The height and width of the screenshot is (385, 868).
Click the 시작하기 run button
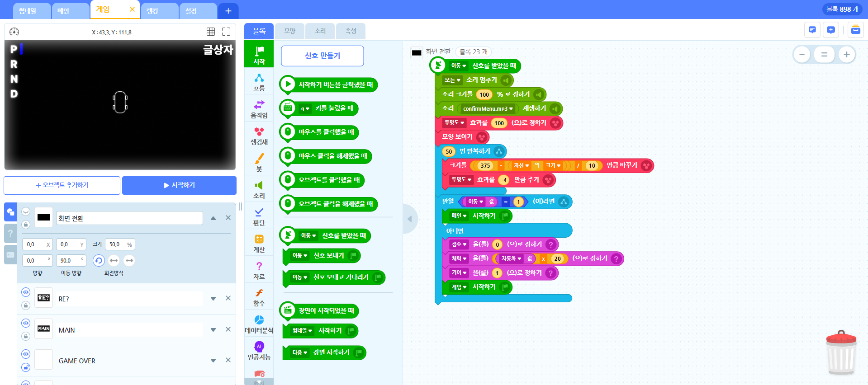click(x=179, y=185)
